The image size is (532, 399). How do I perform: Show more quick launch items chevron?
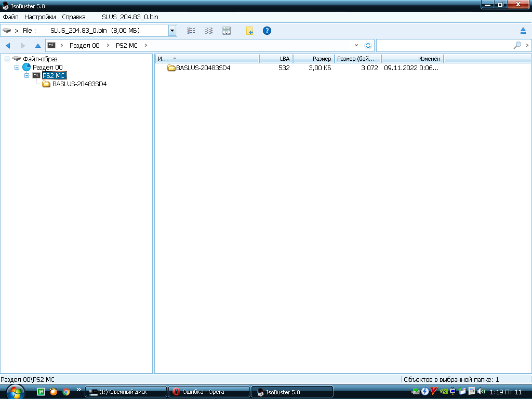coord(79,390)
